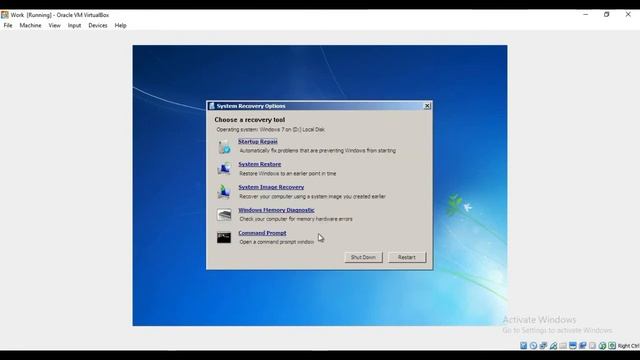The image size is (640, 360).
Task: Click the System Restore icon
Action: [x=224, y=169]
